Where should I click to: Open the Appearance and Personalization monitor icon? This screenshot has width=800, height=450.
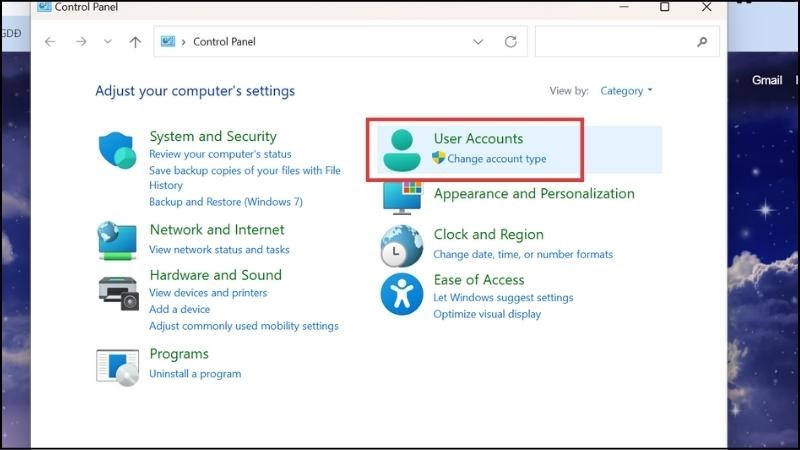coord(403,197)
